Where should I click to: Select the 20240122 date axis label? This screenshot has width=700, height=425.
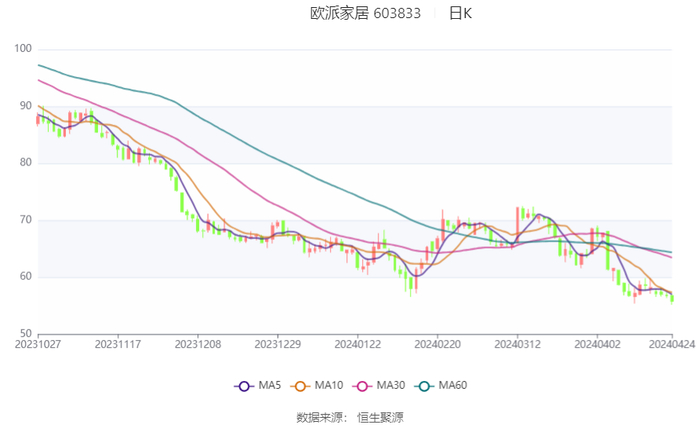[357, 345]
